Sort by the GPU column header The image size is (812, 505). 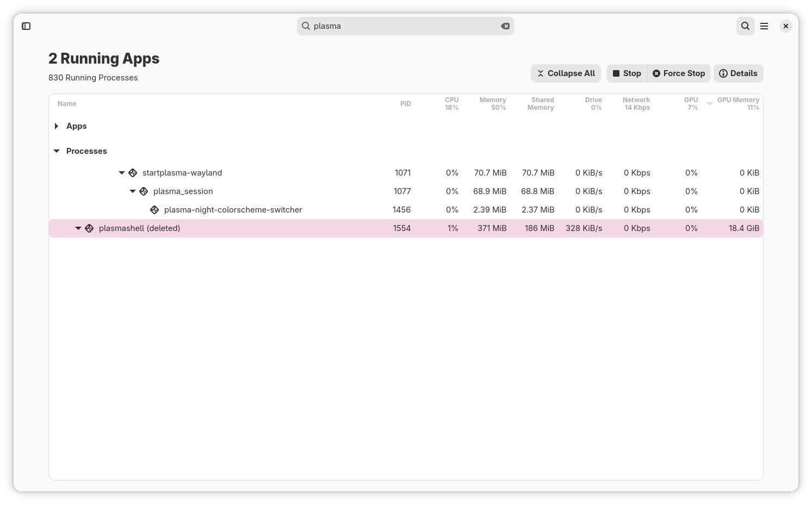click(691, 104)
